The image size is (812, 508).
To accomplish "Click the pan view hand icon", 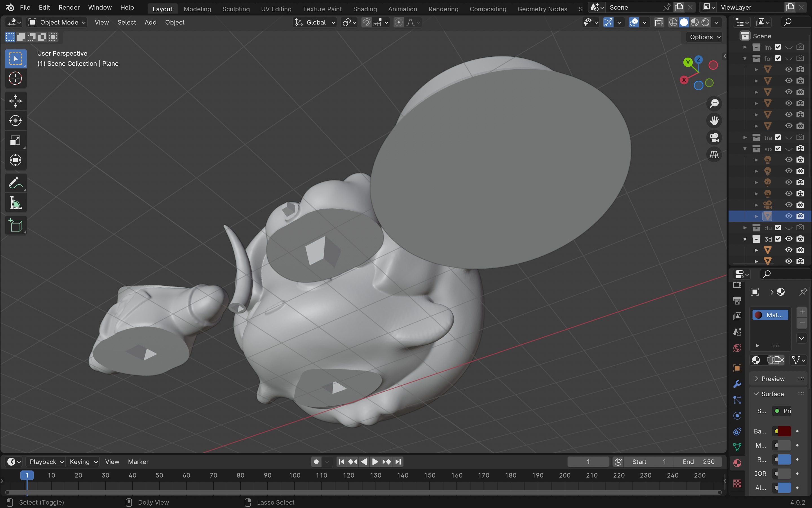I will click(714, 120).
